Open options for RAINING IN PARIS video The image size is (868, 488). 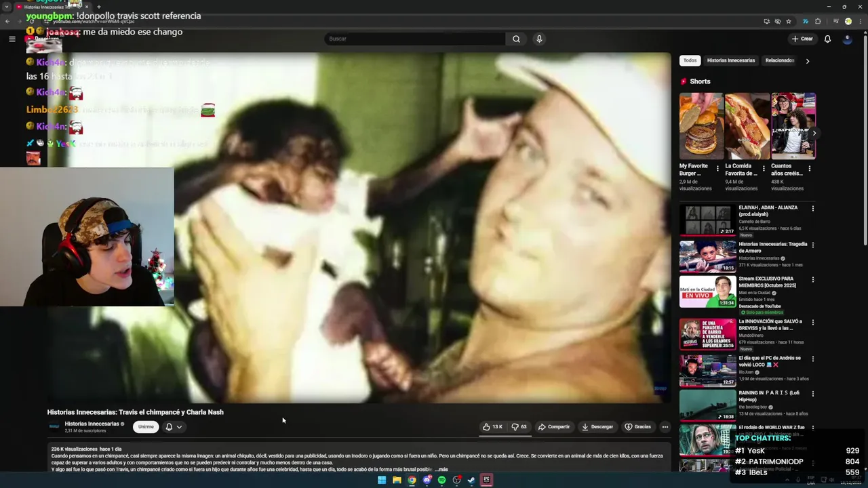tap(812, 394)
